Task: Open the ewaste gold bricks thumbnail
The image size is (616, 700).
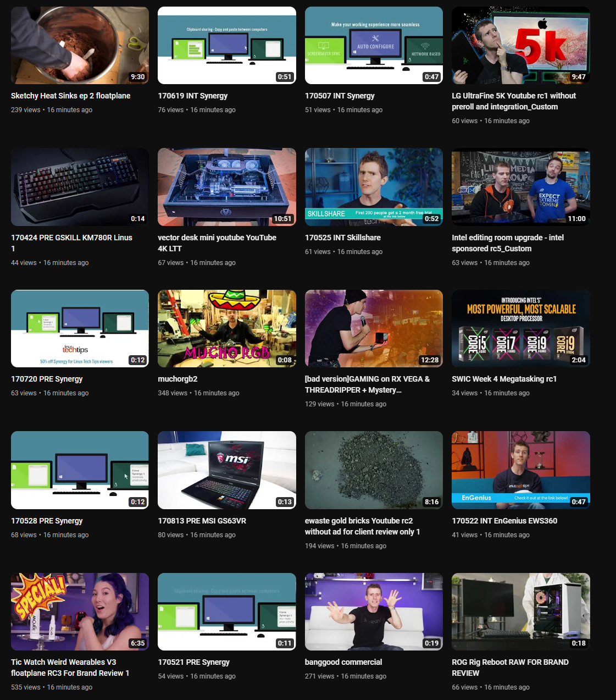Action: pyautogui.click(x=374, y=470)
